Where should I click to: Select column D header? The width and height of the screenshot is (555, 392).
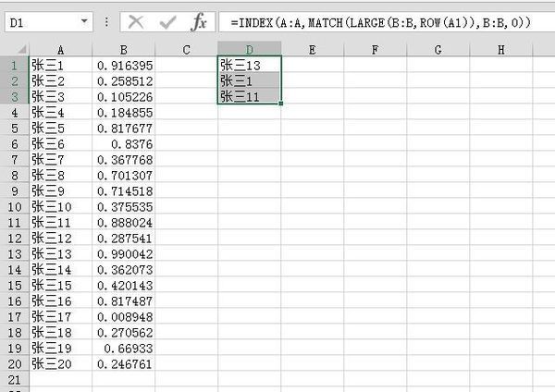click(249, 49)
